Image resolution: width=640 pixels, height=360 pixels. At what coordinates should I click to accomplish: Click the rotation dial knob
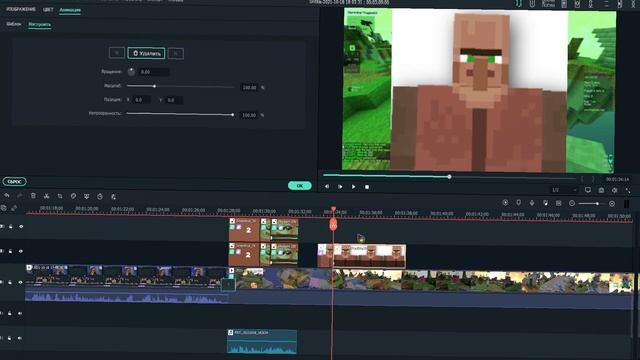point(131,72)
